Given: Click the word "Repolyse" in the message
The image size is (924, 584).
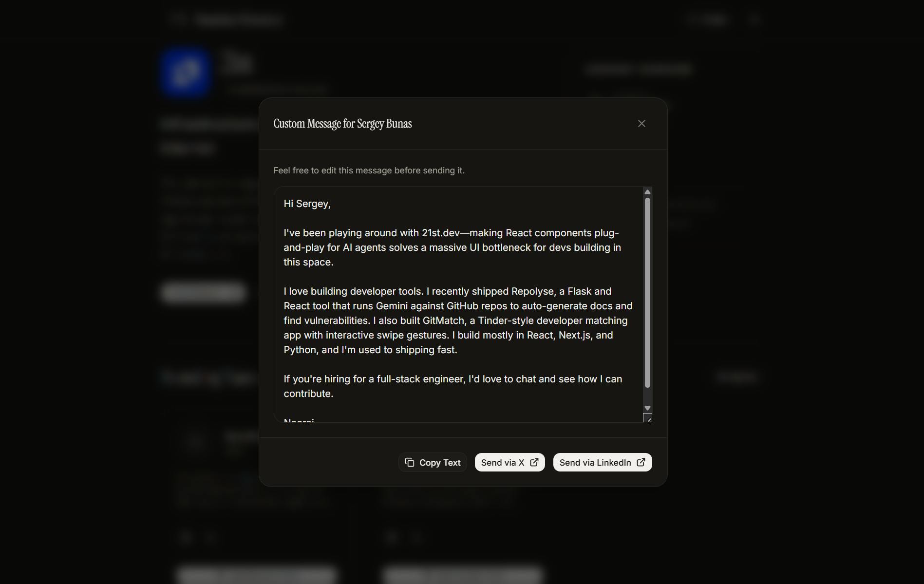Looking at the screenshot, I should [x=532, y=291].
